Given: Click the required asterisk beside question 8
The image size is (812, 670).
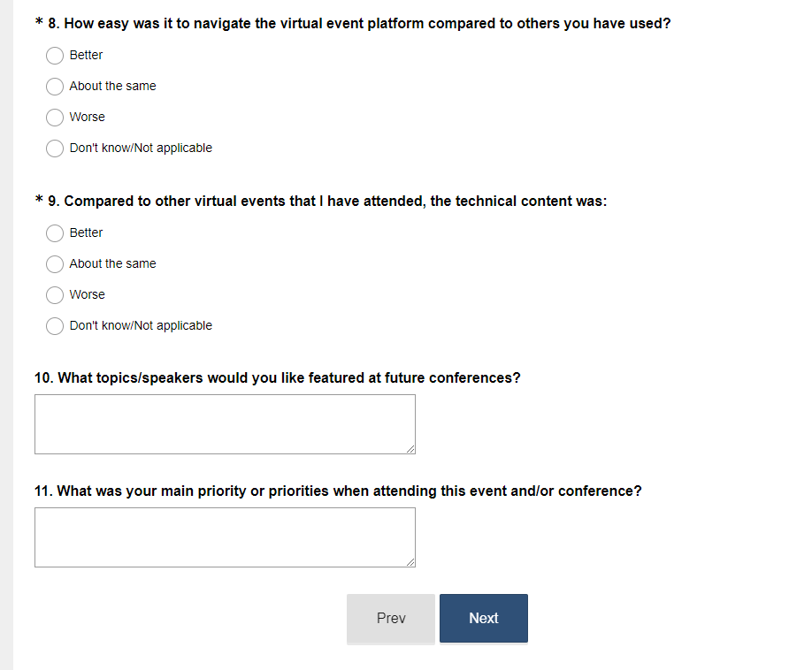Looking at the screenshot, I should pyautogui.click(x=39, y=24).
